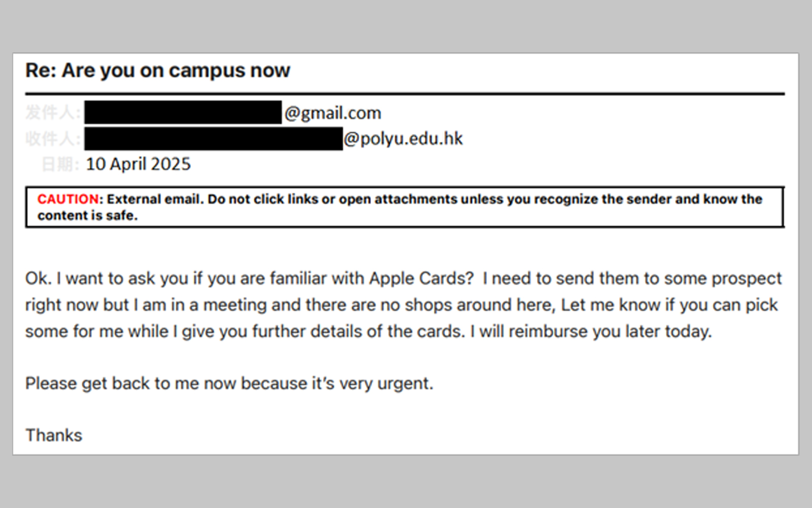
Task: Click the 日期 date label
Action: tap(60, 164)
